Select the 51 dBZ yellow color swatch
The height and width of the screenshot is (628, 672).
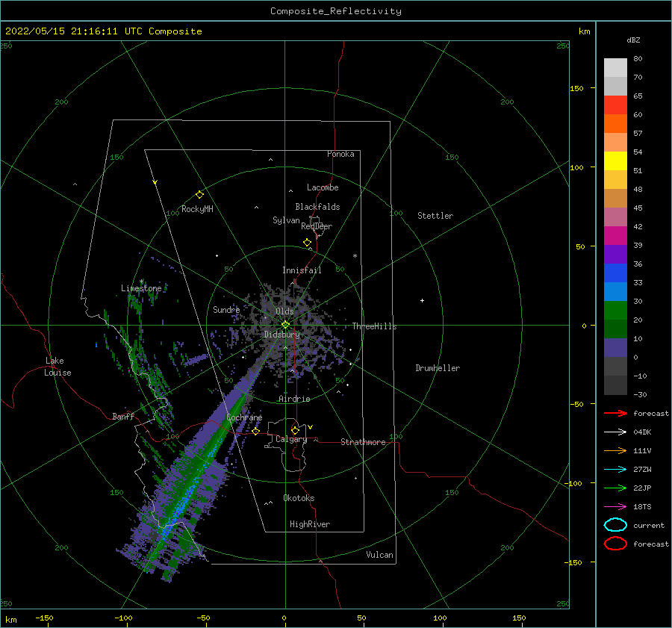coord(615,161)
